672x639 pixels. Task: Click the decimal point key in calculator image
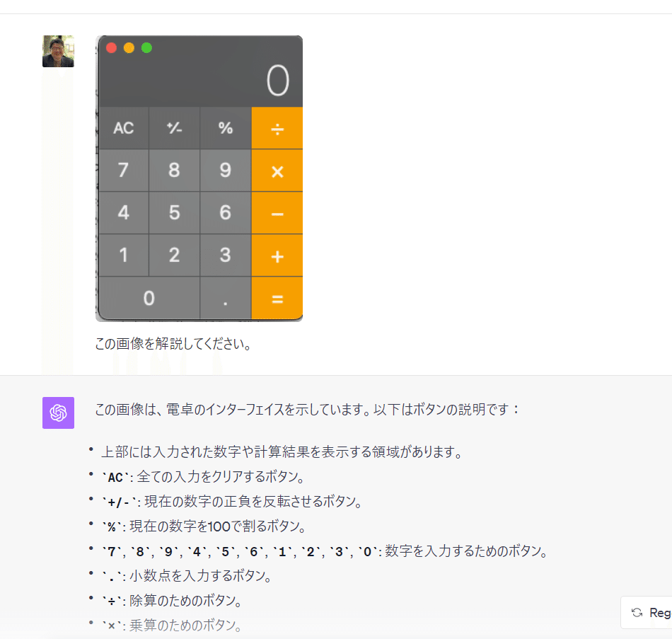point(226,298)
